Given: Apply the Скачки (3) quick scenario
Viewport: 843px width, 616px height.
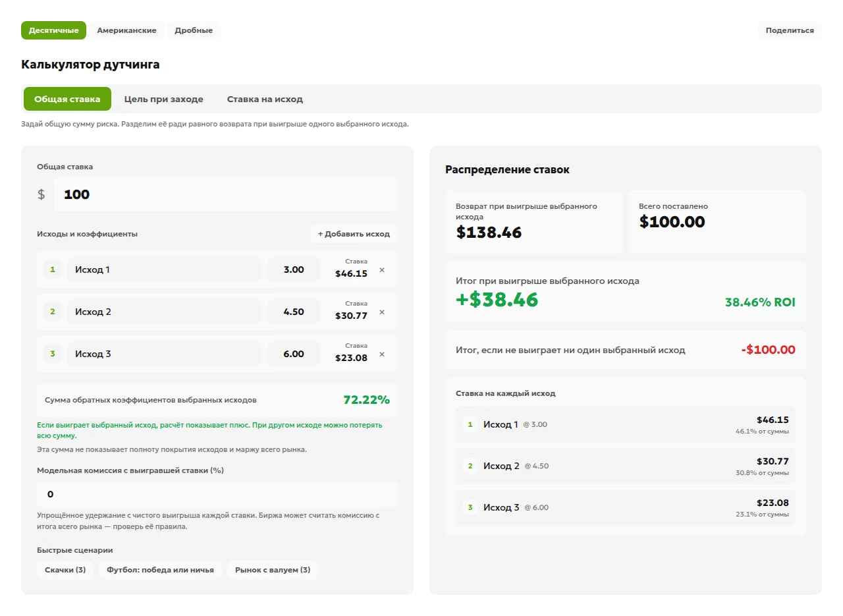Looking at the screenshot, I should pos(65,570).
